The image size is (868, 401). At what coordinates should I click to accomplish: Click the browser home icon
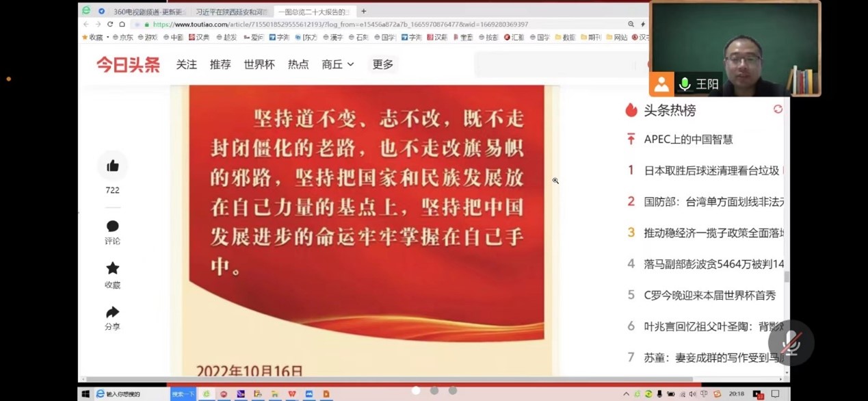122,24
